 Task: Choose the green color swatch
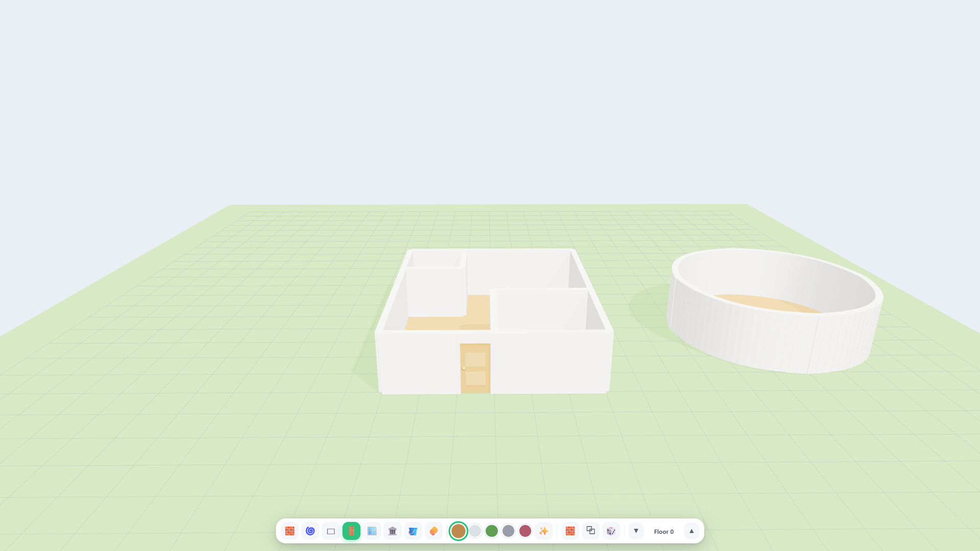[x=492, y=531]
